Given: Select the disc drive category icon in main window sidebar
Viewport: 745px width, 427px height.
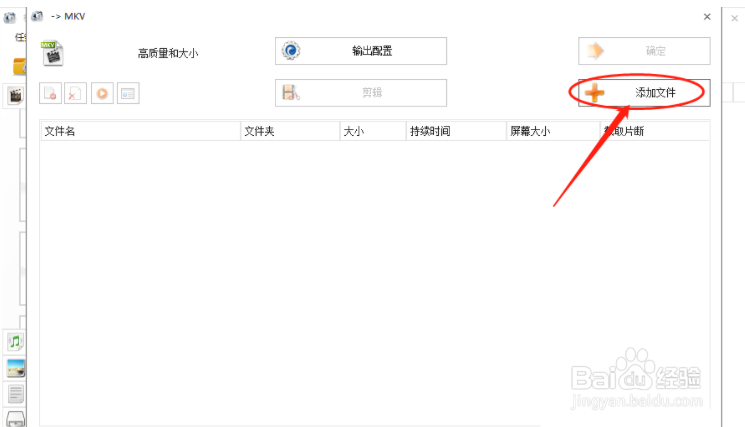Looking at the screenshot, I should coord(16,418).
